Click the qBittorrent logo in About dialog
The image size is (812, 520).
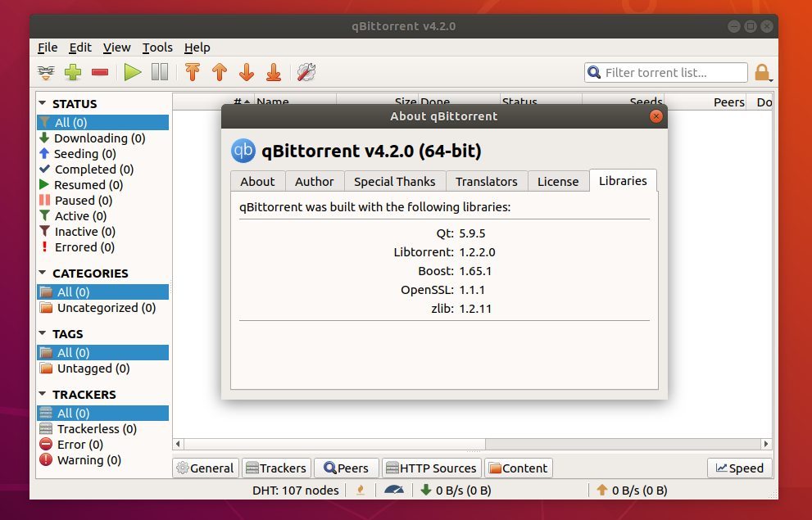pos(243,151)
